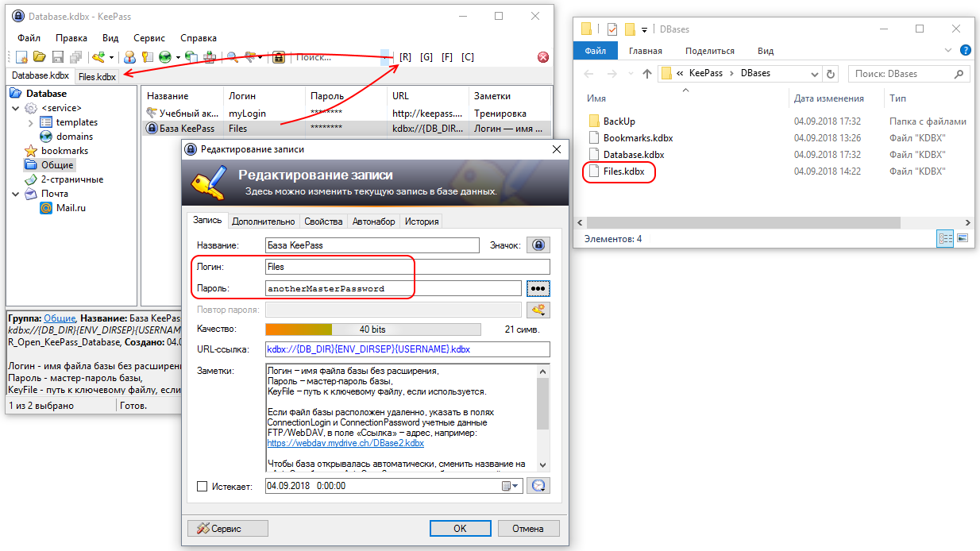The width and height of the screenshot is (980, 551).
Task: Collapse the service group in tree
Action: click(x=16, y=108)
